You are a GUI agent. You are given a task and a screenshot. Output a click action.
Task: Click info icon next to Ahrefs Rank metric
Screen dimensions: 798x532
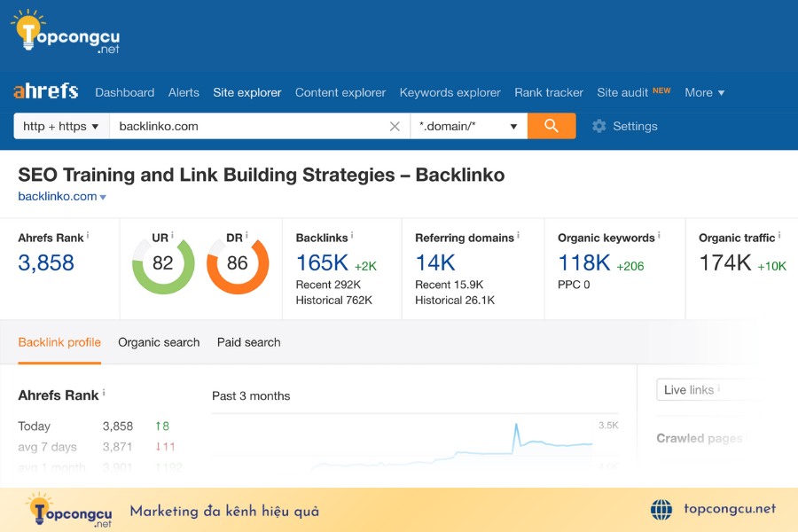click(x=88, y=235)
